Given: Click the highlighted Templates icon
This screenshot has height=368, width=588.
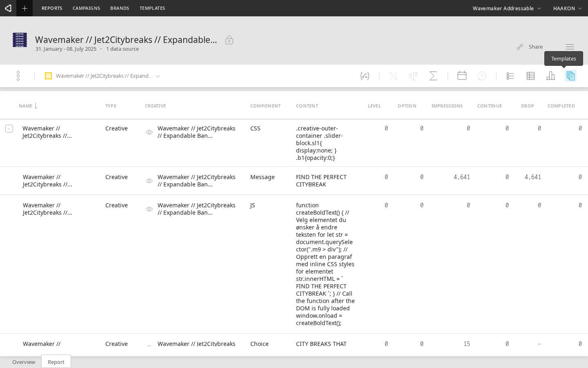Looking at the screenshot, I should click(x=570, y=76).
